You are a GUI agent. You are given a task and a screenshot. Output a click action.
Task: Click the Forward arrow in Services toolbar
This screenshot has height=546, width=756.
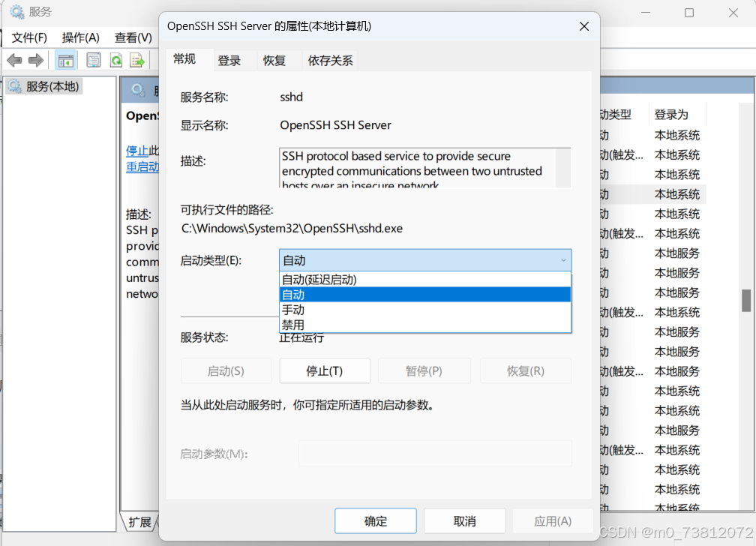(36, 60)
